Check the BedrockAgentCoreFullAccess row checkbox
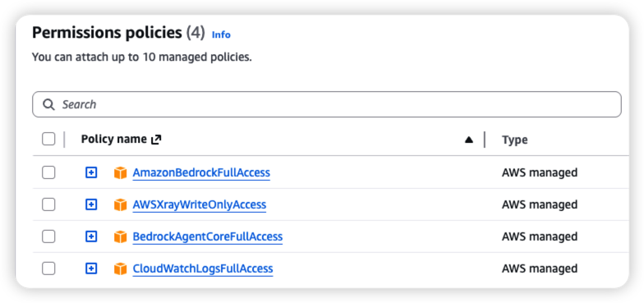This screenshot has width=644, height=303. pyautogui.click(x=48, y=236)
